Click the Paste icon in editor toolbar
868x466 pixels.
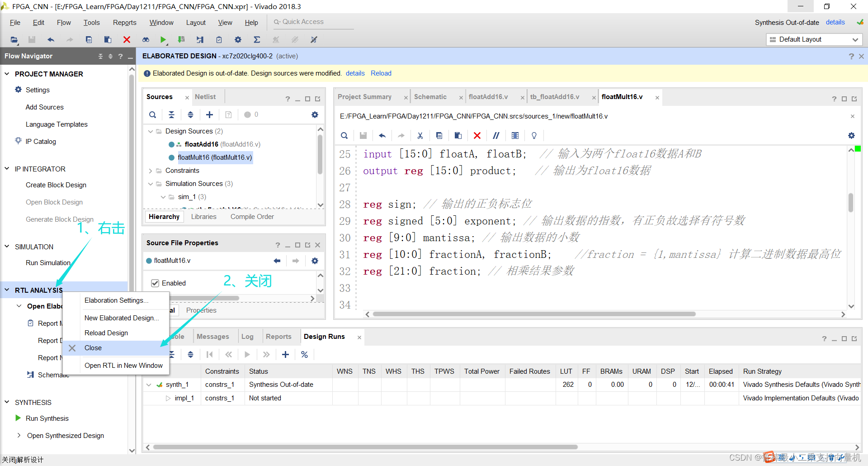coord(458,136)
